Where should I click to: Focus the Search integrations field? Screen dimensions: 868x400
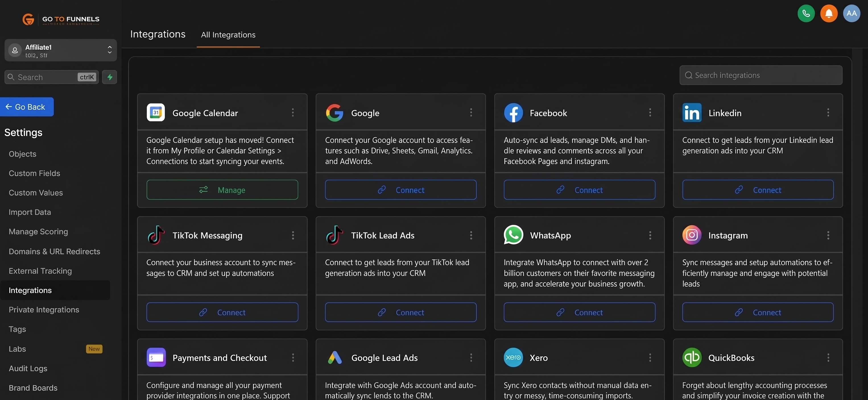[761, 75]
